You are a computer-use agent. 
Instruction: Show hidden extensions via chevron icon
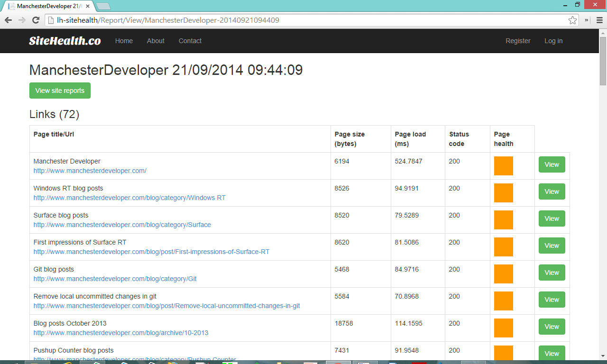tap(587, 20)
